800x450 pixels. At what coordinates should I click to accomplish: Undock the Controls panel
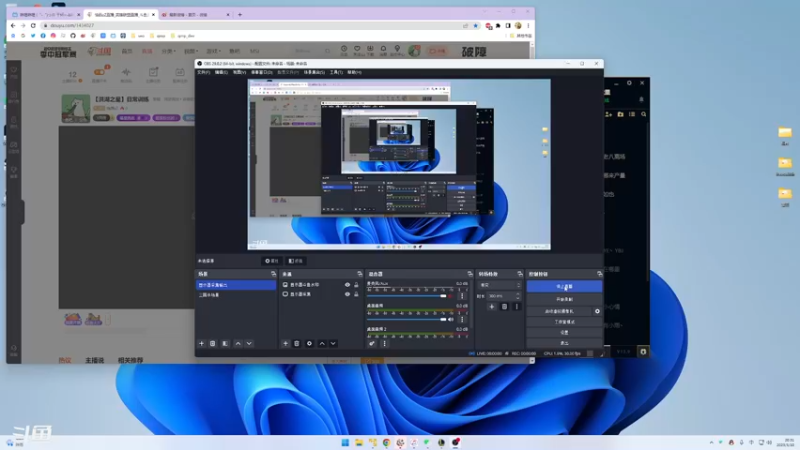pyautogui.click(x=599, y=274)
